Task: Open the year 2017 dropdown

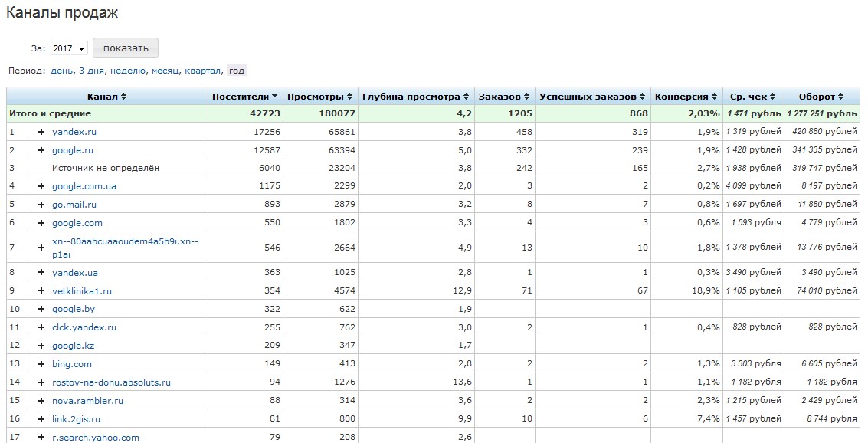Action: coord(69,48)
